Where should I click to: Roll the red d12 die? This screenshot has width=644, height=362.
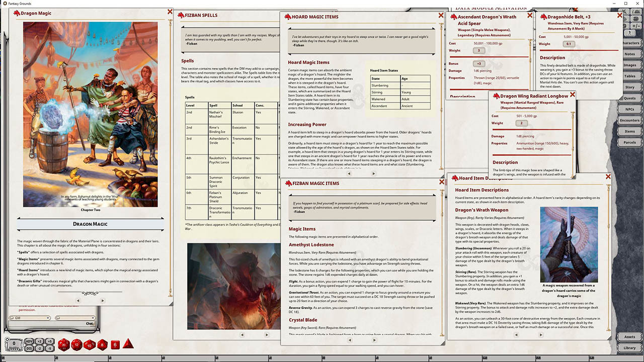[76, 344]
